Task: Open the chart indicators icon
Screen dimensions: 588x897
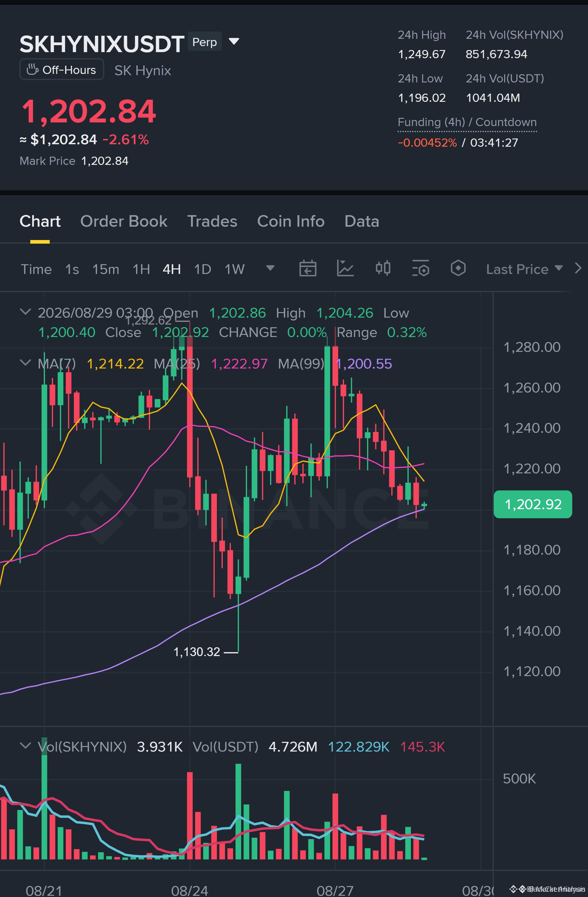Action: 345,268
